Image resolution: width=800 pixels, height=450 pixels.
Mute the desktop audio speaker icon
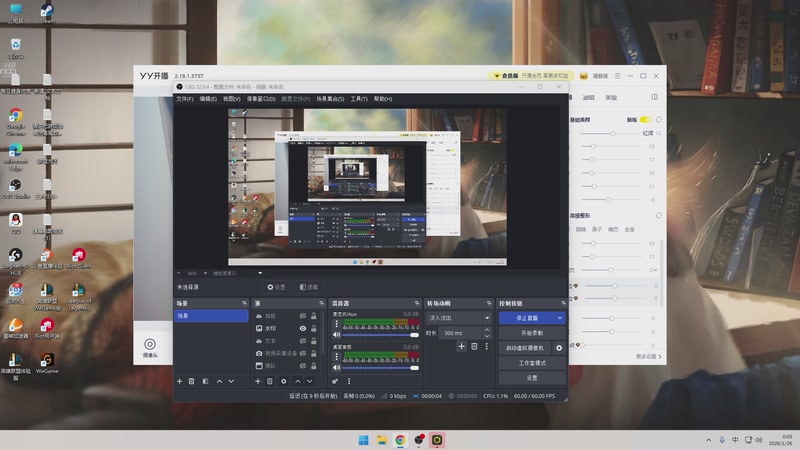coord(336,367)
